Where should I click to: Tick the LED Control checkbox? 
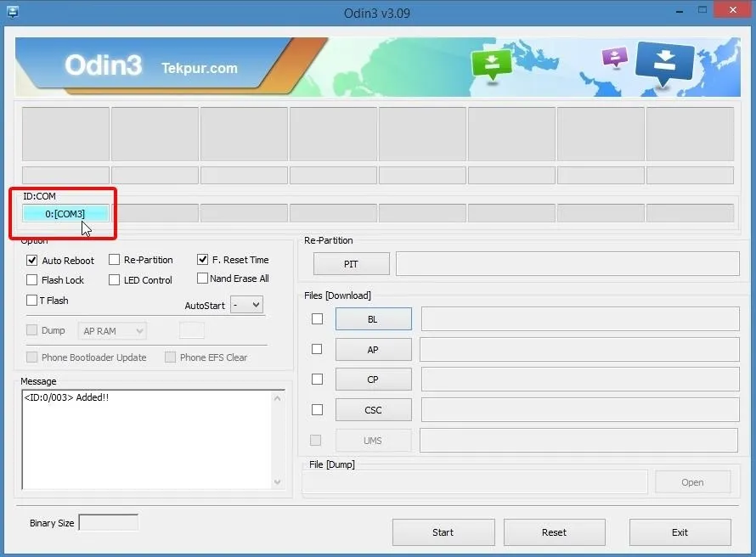pos(115,280)
